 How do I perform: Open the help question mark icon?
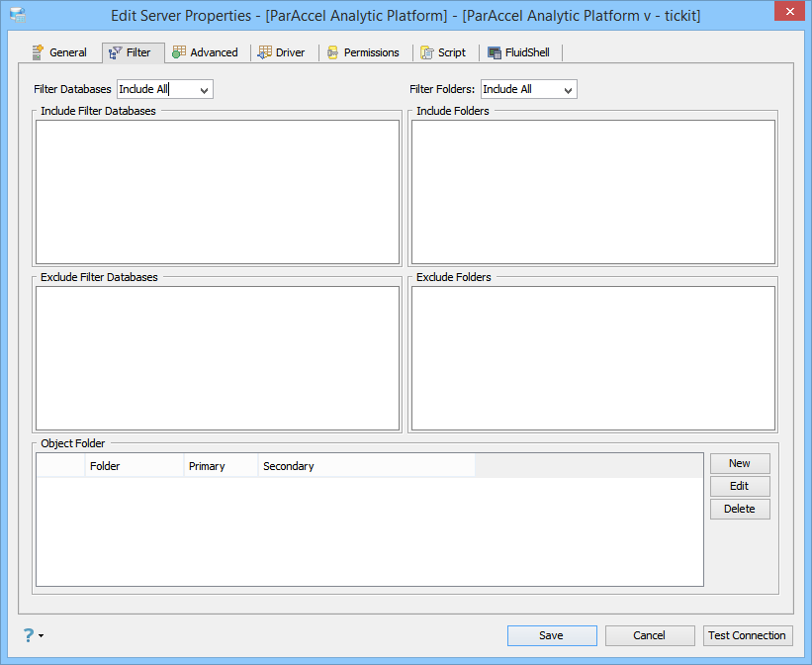click(29, 635)
